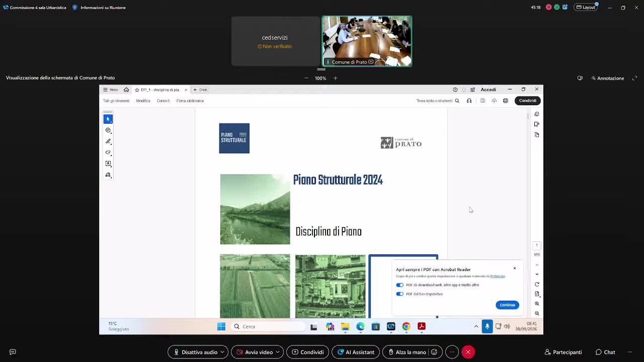
Task: Zoom in on the PDF page
Action: tap(537, 304)
